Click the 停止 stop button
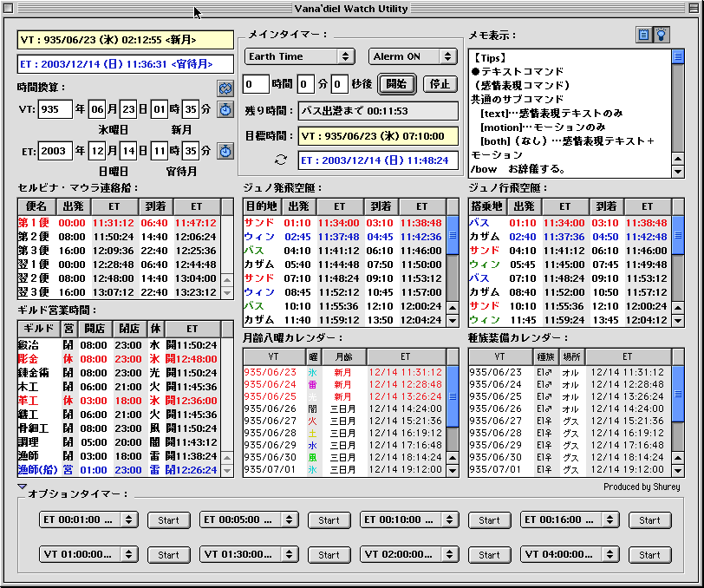The image size is (704, 588). (440, 84)
